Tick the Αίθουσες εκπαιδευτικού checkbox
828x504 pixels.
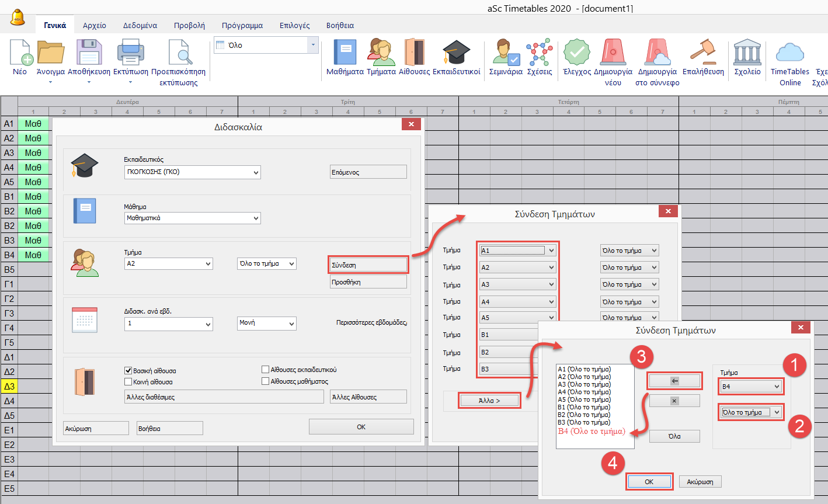pyautogui.click(x=266, y=370)
